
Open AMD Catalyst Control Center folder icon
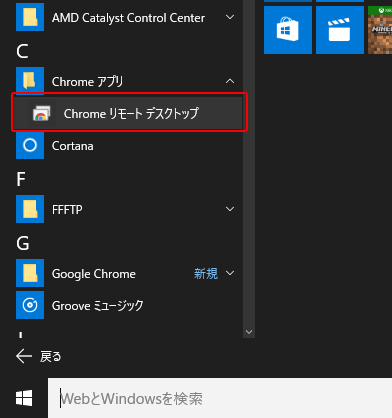pos(30,17)
